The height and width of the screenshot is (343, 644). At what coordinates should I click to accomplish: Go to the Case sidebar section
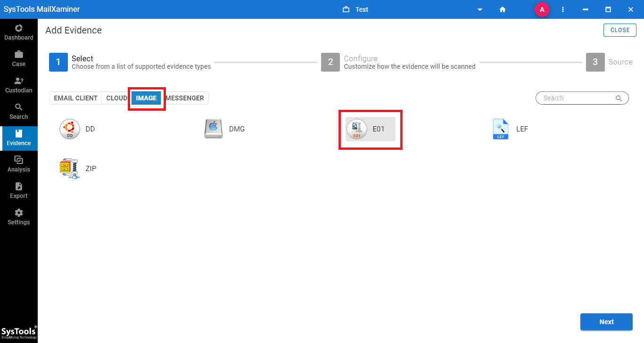tap(19, 59)
